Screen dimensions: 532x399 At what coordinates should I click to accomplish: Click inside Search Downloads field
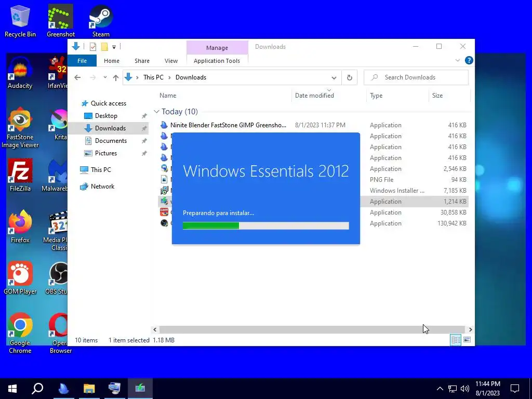coord(416,77)
